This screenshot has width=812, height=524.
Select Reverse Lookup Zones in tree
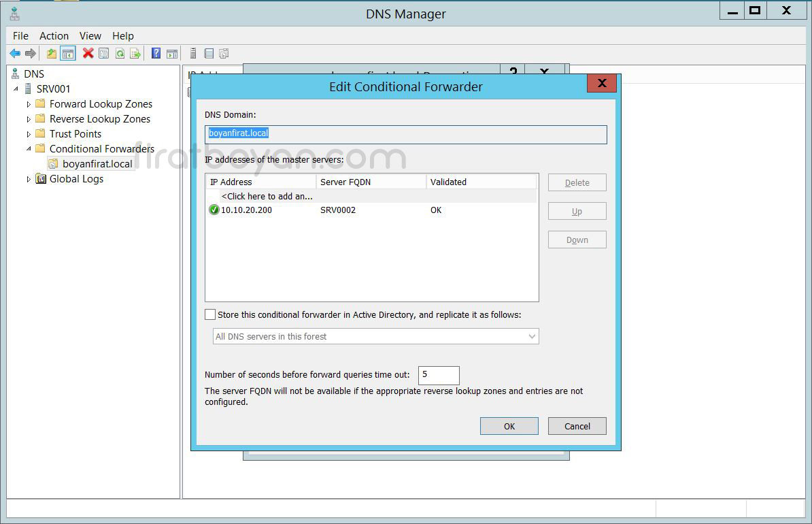(x=100, y=119)
